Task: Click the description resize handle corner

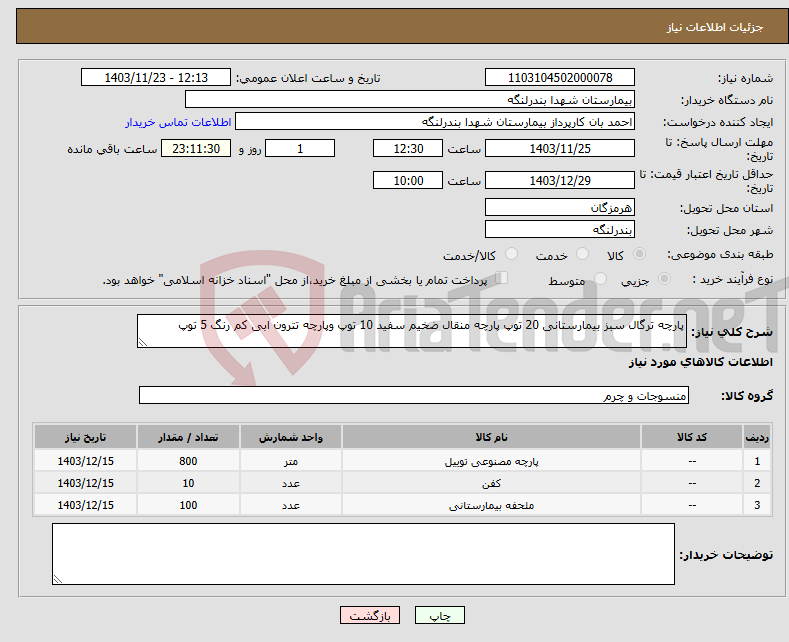Action: coord(143,342)
